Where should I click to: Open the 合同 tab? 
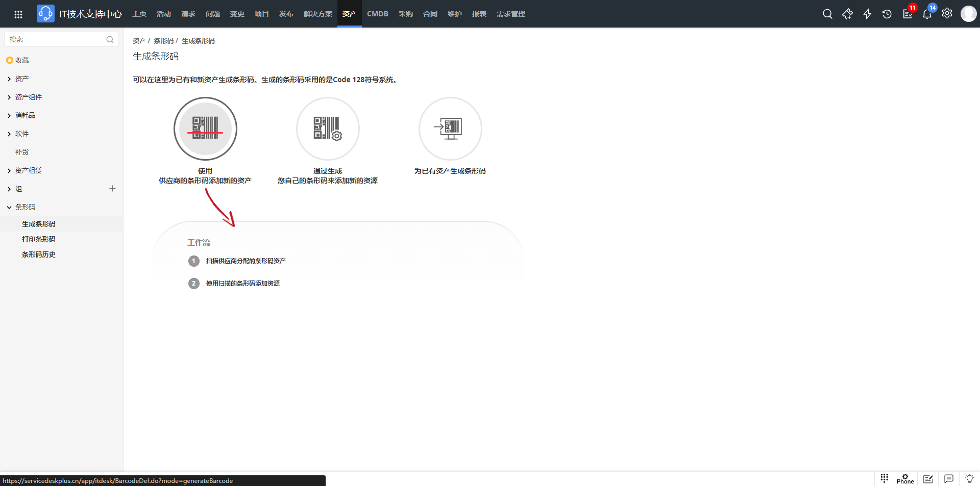pyautogui.click(x=430, y=14)
